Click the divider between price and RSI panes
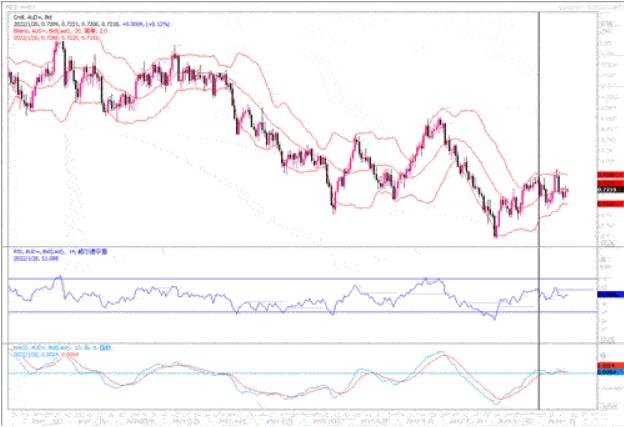The height and width of the screenshot is (427, 624). click(300, 245)
